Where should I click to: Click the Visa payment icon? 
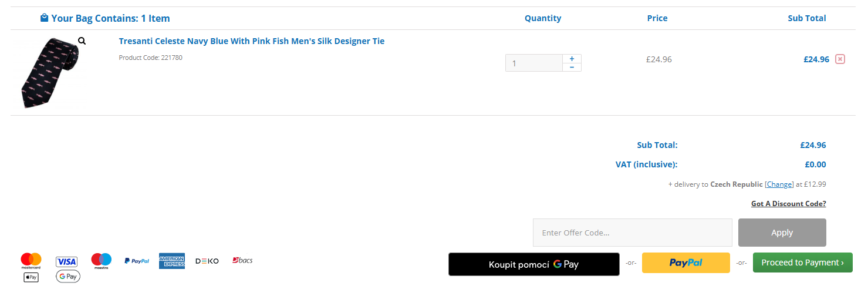(x=66, y=261)
